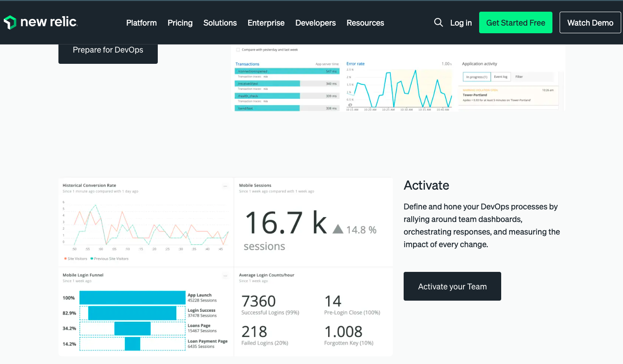
Task: Click the App Launch funnel label
Action: click(200, 295)
